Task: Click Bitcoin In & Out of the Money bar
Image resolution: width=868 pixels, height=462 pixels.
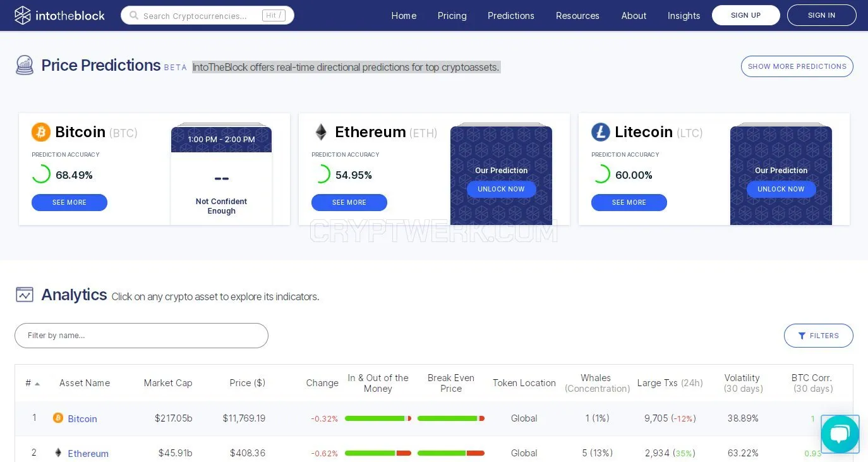Action: (378, 418)
